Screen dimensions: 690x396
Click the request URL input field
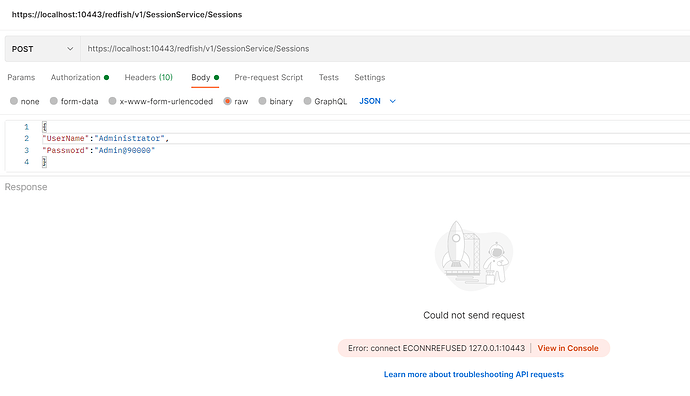click(x=385, y=49)
